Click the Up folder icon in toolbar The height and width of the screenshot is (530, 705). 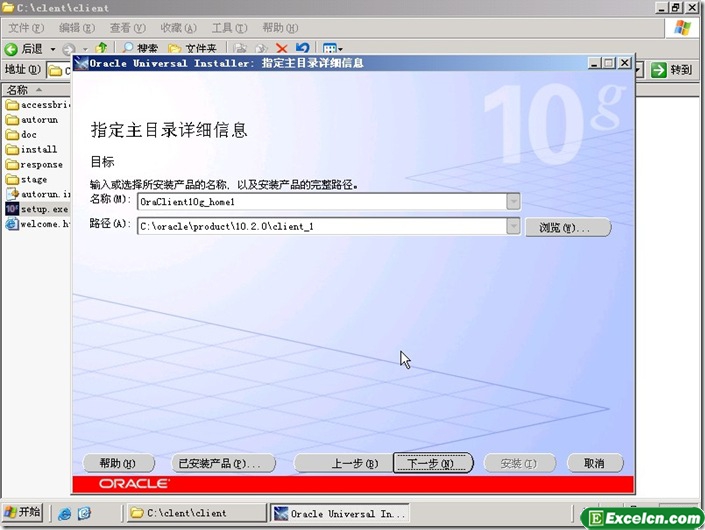click(102, 48)
